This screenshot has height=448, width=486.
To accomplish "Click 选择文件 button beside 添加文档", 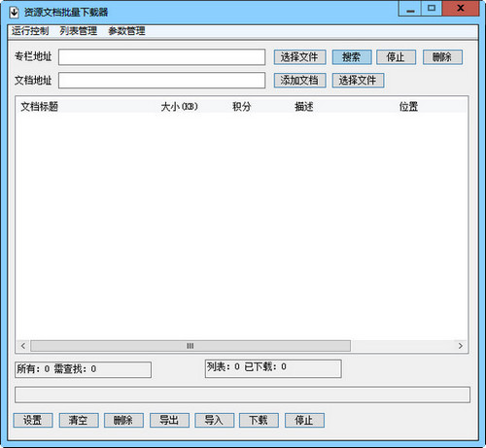I will point(358,81).
